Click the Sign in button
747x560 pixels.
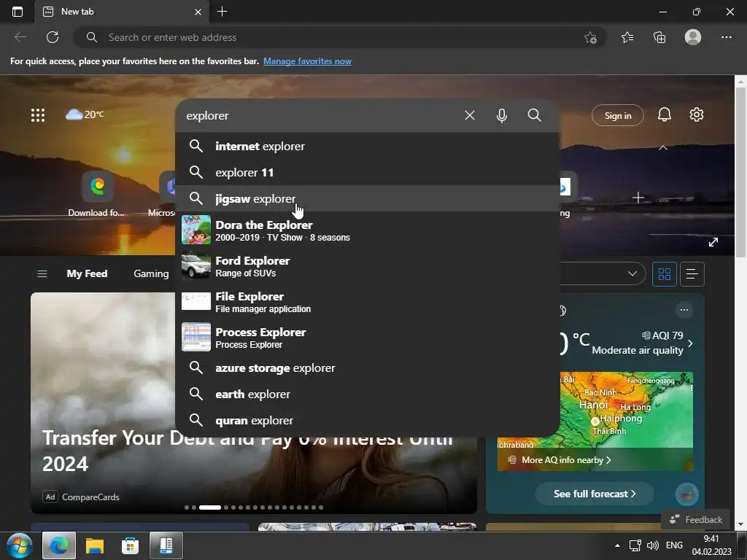tap(618, 115)
